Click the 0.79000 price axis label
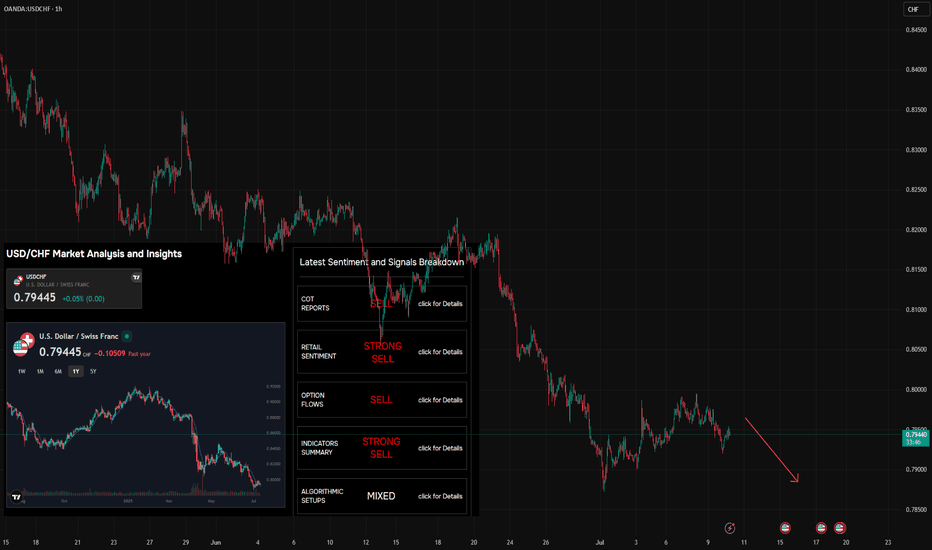The image size is (932, 550). pos(916,470)
